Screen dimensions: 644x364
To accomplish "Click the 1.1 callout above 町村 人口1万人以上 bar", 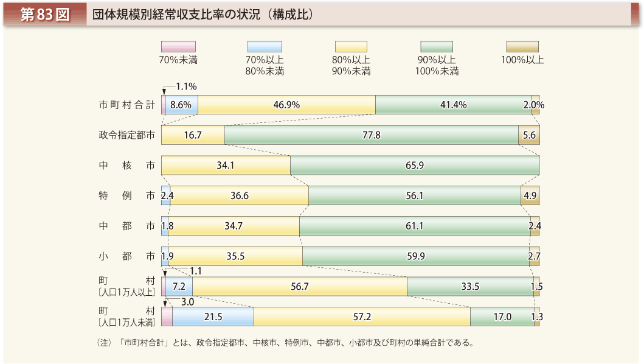I will 195,271.
